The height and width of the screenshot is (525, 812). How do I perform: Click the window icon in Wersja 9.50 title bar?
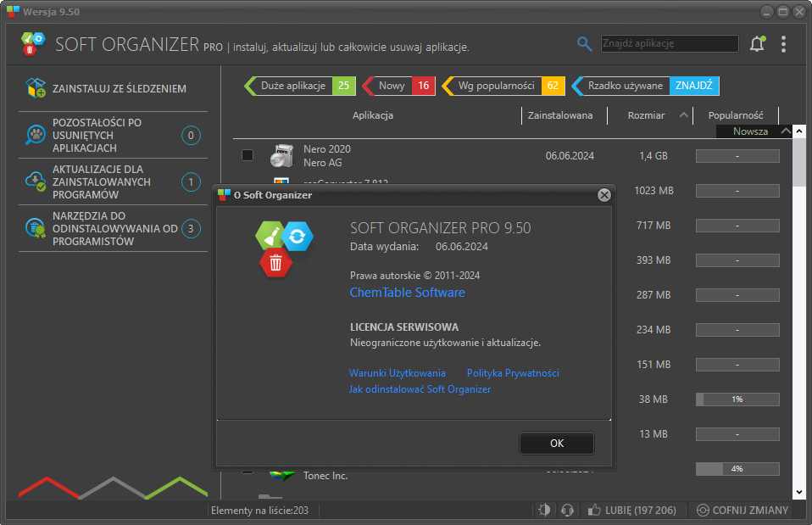tap(13, 11)
